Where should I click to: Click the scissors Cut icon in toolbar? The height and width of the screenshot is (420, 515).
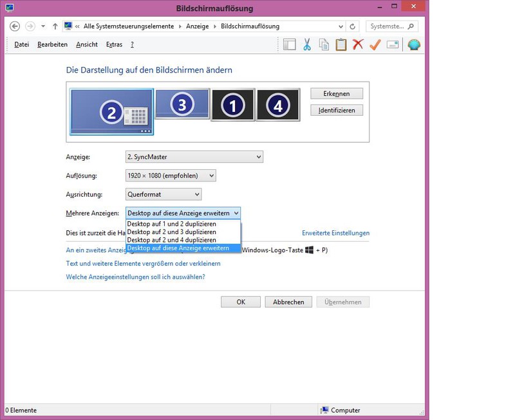(x=307, y=44)
